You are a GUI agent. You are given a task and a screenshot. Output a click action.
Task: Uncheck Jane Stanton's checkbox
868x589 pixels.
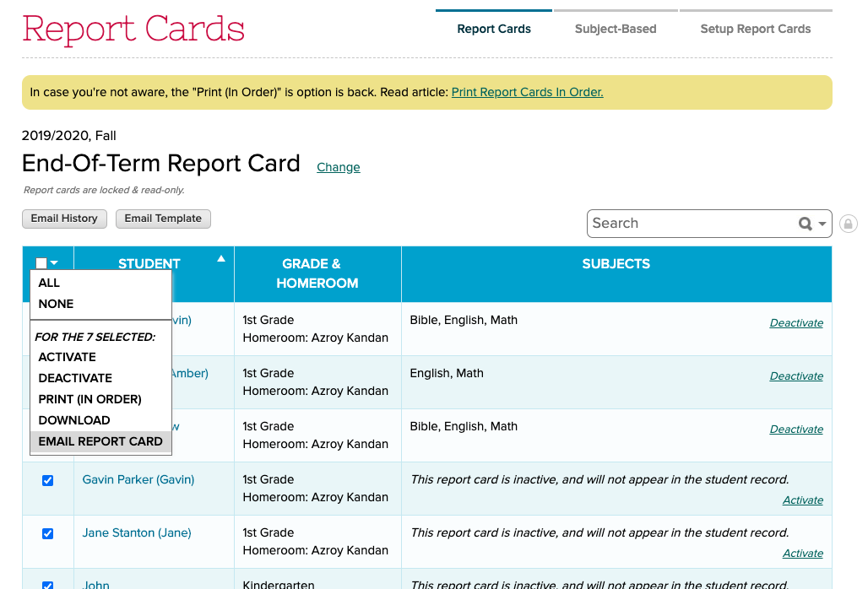47,533
